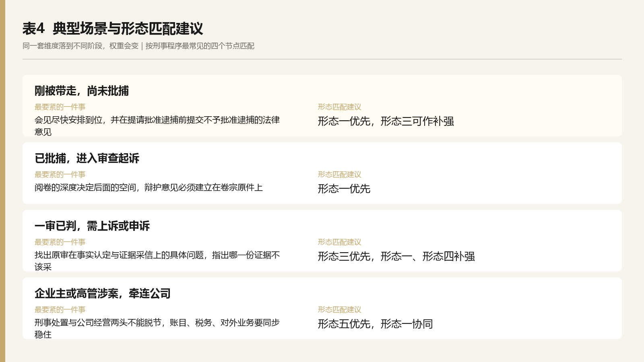644x362 pixels.
Task: Select the card heading 已批捕，进入审查起诉
Action: pos(87,158)
